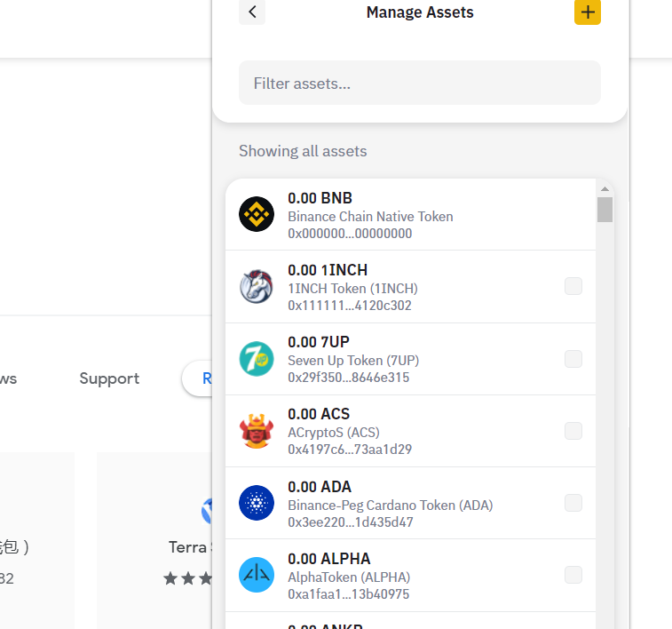Image resolution: width=672 pixels, height=629 pixels.
Task: Select the '0.00 ACS' balance text
Action: (319, 414)
